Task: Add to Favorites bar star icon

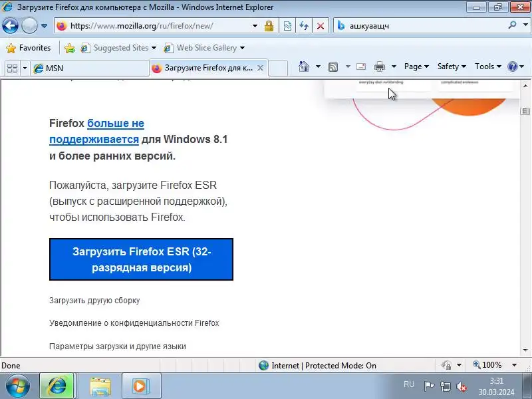Action: click(70, 48)
